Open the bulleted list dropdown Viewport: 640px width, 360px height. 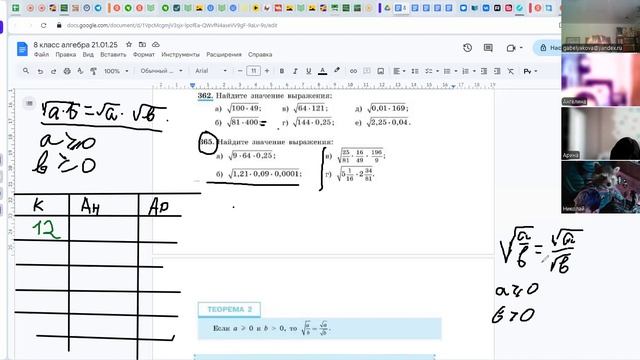[450, 71]
